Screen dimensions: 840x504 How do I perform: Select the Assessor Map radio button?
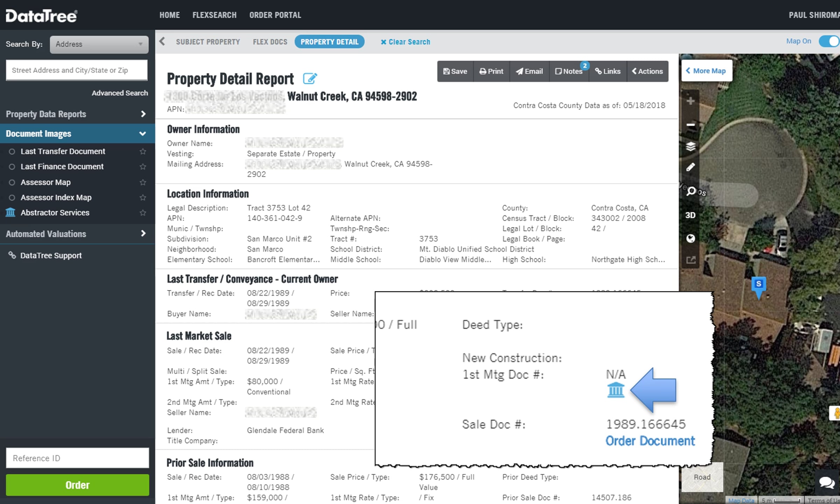click(x=12, y=182)
